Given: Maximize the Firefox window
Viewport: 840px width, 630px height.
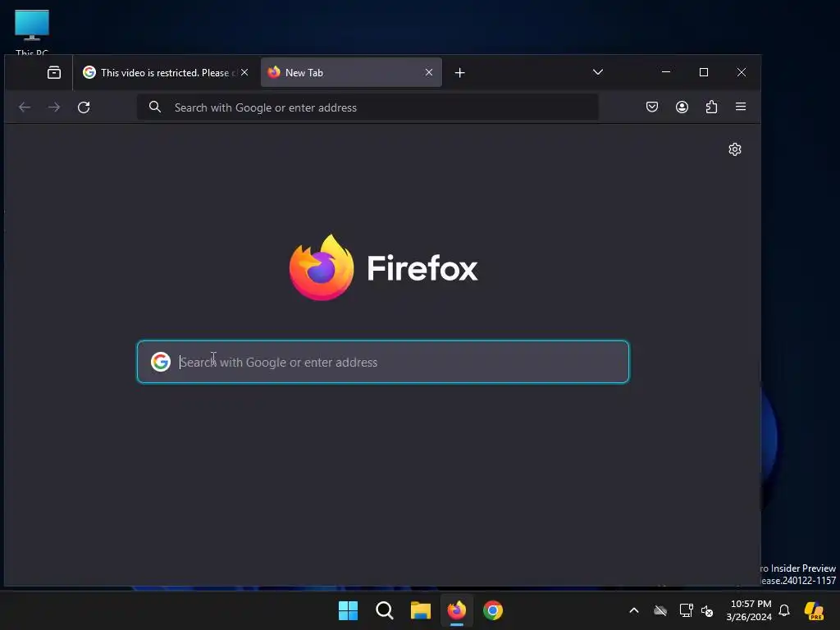Looking at the screenshot, I should click(704, 72).
